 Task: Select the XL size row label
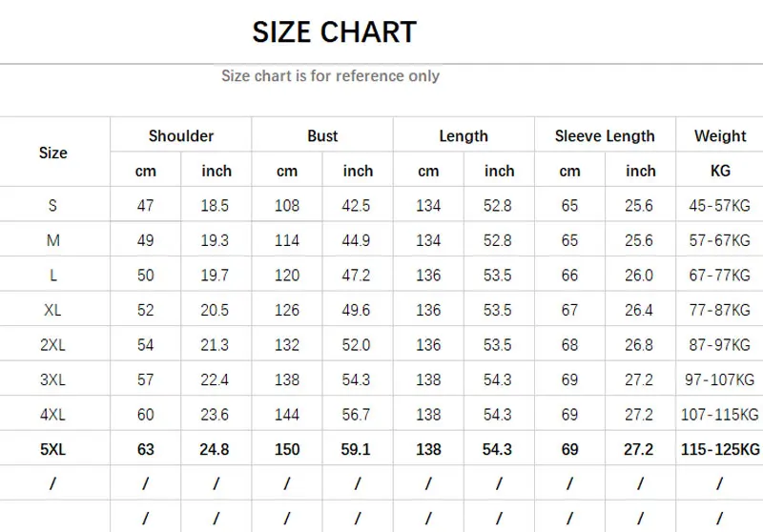point(53,310)
